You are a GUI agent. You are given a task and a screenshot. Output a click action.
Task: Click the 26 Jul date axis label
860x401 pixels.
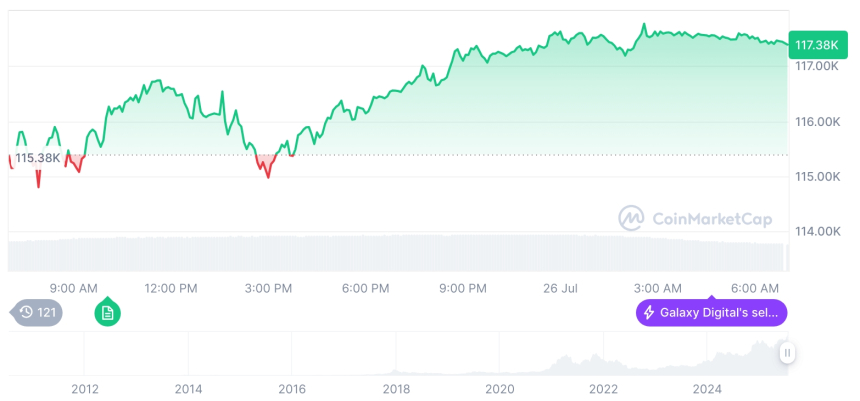561,289
